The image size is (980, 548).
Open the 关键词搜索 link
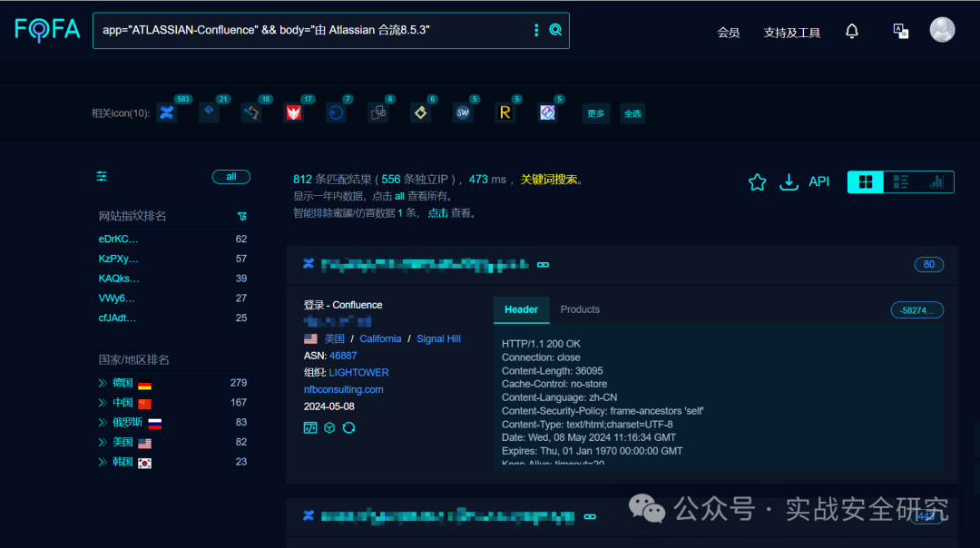tap(549, 180)
